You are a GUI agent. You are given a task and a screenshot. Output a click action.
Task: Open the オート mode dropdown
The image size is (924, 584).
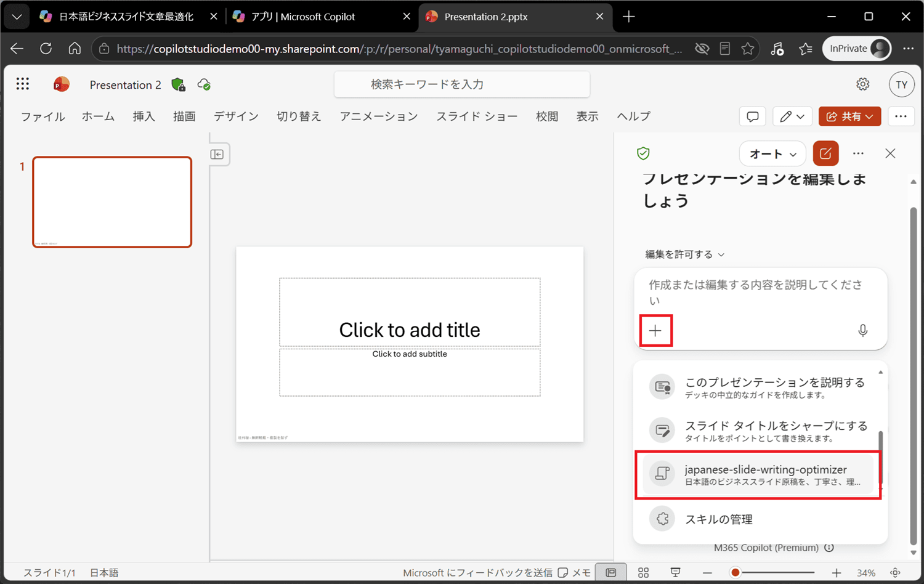click(x=772, y=154)
